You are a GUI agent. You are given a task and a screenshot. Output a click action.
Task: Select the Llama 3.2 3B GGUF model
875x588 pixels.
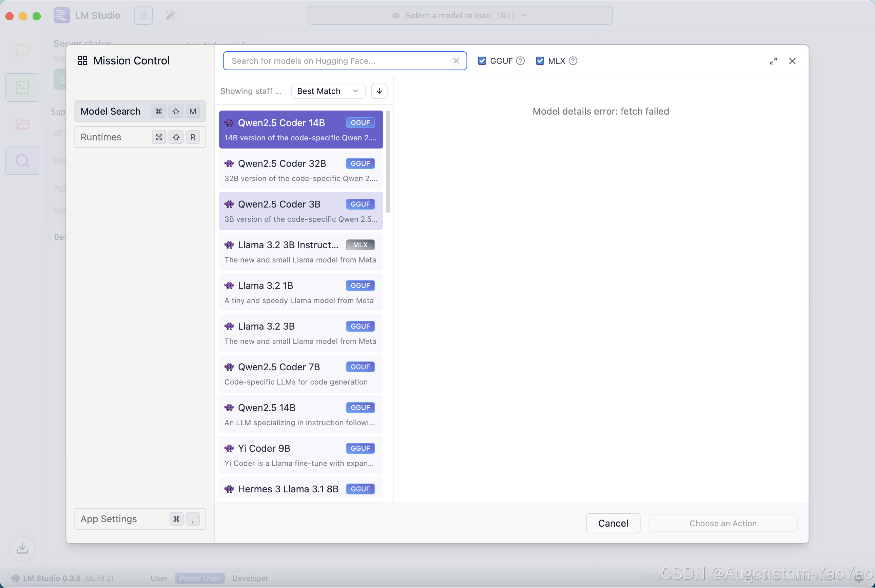click(x=301, y=333)
